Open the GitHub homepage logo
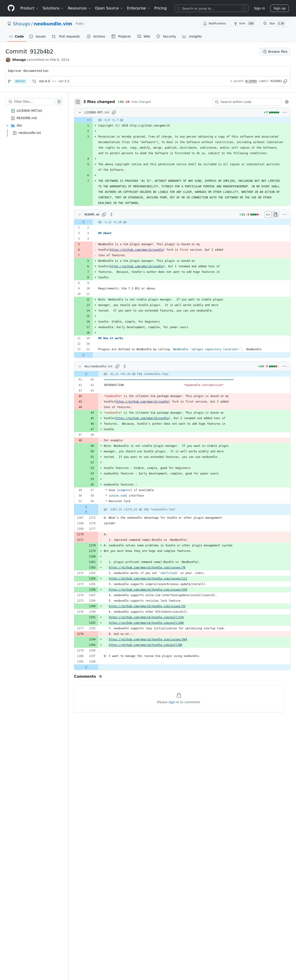This screenshot has height=980, width=296. 11,8
